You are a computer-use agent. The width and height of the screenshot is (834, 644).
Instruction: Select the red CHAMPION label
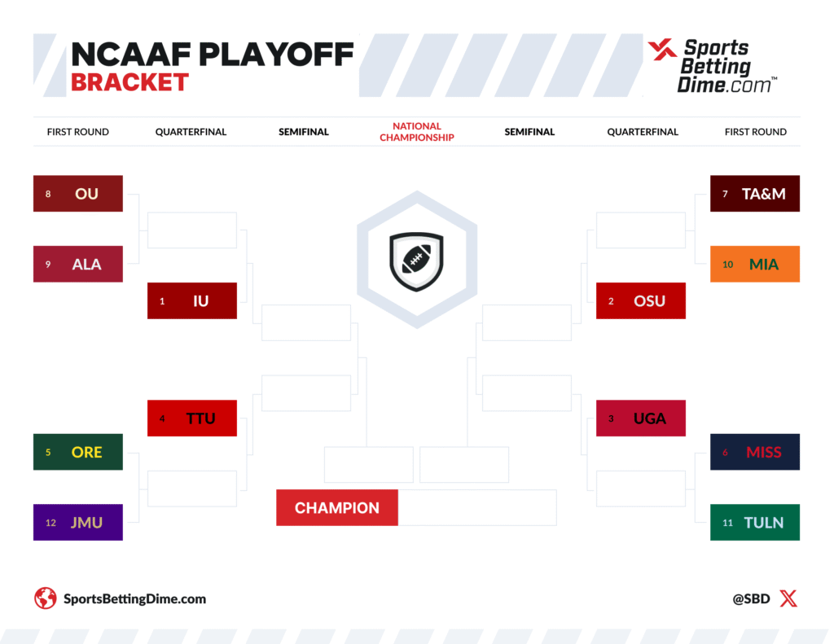[x=337, y=508]
